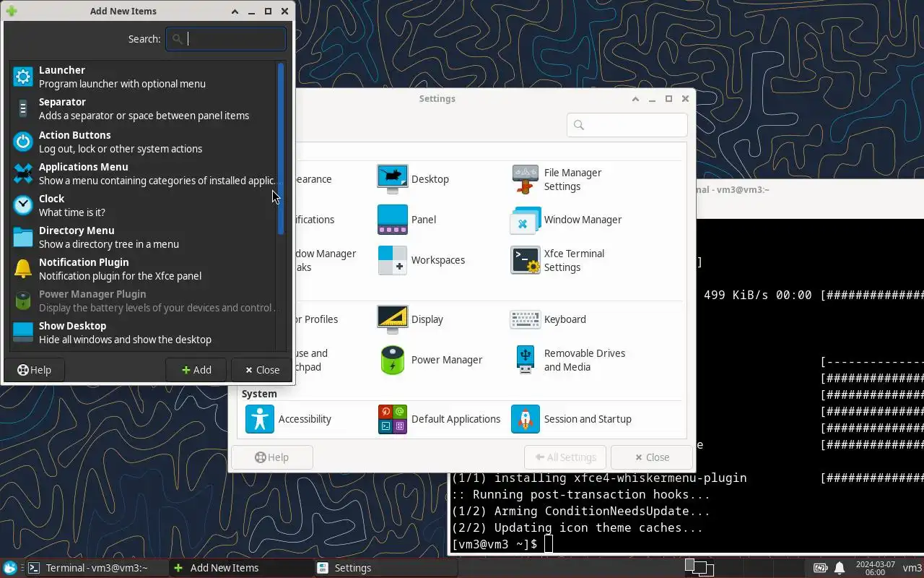This screenshot has width=924, height=578.
Task: Select the Launcher plugin icon
Action: pos(23,77)
